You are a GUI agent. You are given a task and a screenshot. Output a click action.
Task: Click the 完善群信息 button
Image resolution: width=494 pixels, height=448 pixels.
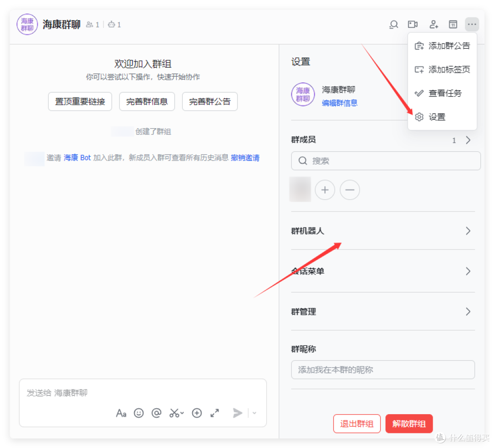pyautogui.click(x=147, y=102)
